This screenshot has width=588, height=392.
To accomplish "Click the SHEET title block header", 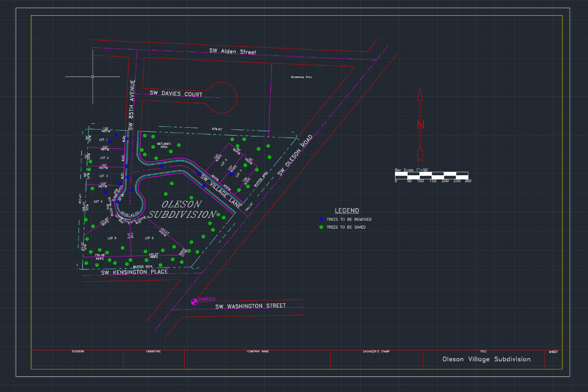I will pos(553,351).
